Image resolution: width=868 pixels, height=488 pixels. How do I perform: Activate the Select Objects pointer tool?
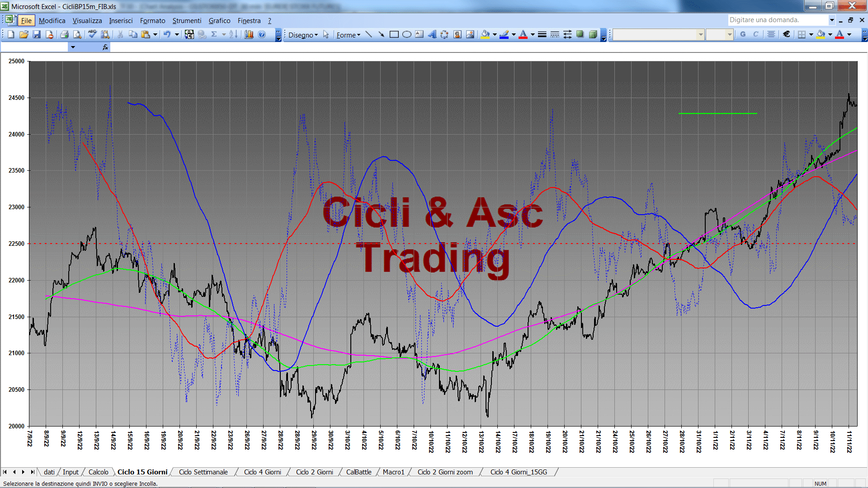(326, 35)
